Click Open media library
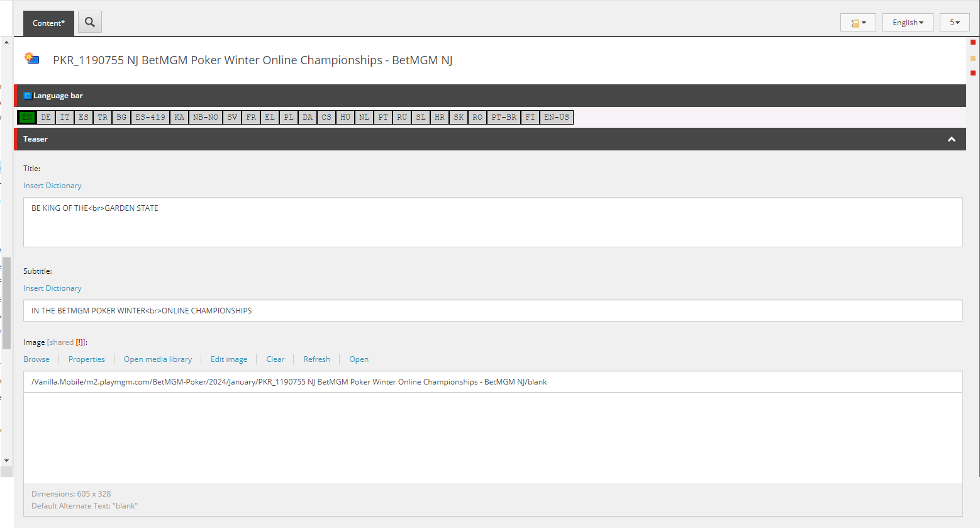 [x=158, y=359]
